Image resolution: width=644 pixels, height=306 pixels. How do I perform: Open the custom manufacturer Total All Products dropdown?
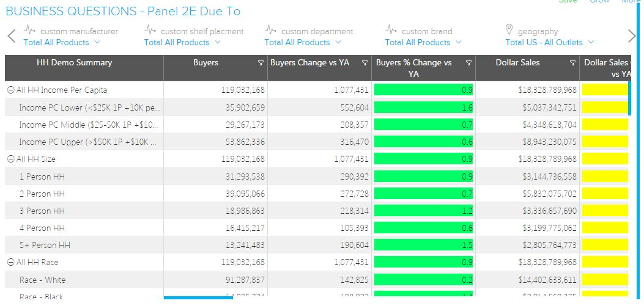pyautogui.click(x=62, y=43)
